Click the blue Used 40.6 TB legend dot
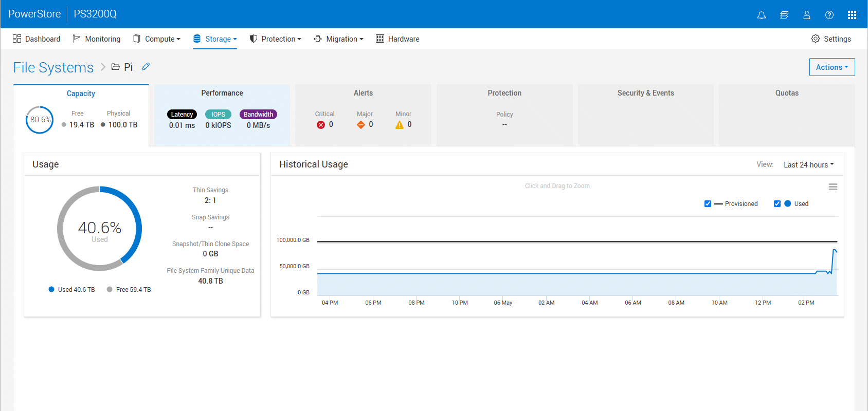This screenshot has height=411, width=868. click(x=51, y=289)
